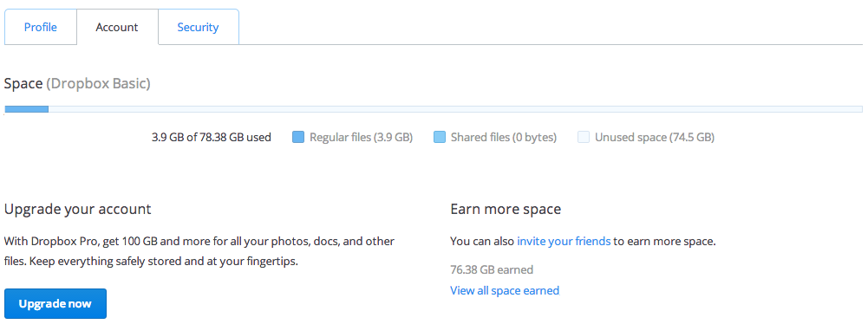The height and width of the screenshot is (324, 868).
Task: Switch to the Profile tab
Action: click(41, 27)
